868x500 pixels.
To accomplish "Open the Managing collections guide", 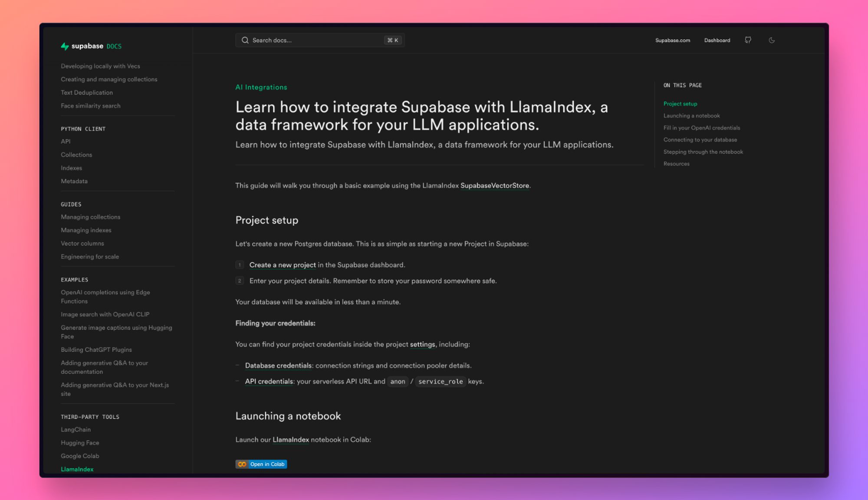I will click(x=91, y=217).
